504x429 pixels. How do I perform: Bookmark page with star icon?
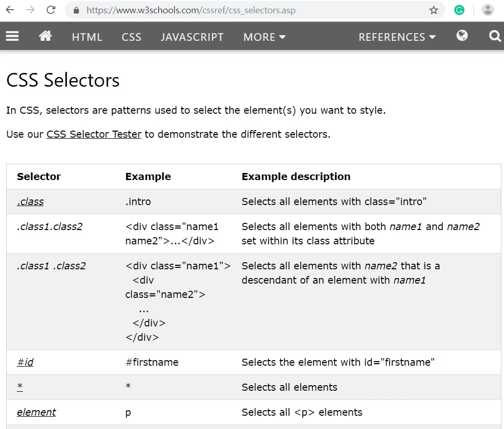434,10
